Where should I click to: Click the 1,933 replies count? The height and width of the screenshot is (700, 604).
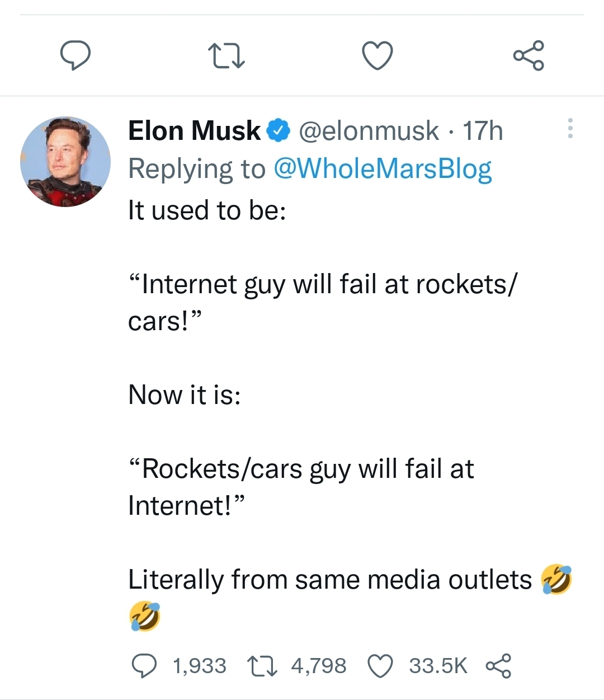tap(200, 666)
